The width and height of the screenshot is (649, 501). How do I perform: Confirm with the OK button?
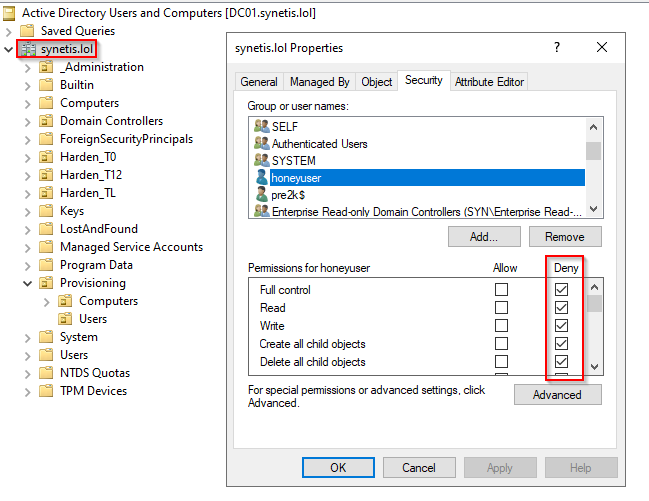click(338, 467)
